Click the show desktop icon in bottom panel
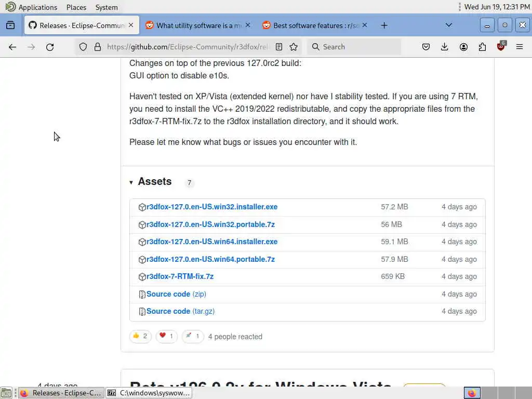The image size is (532, 399). pyautogui.click(x=6, y=393)
